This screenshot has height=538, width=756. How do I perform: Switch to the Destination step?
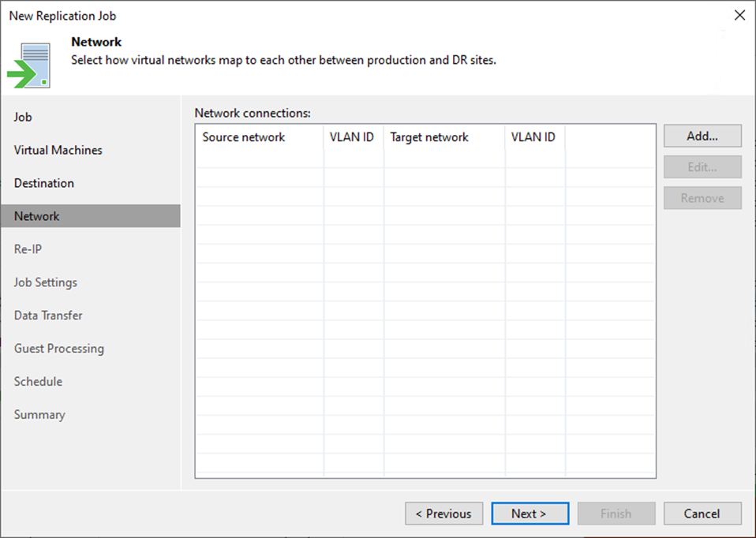(44, 183)
